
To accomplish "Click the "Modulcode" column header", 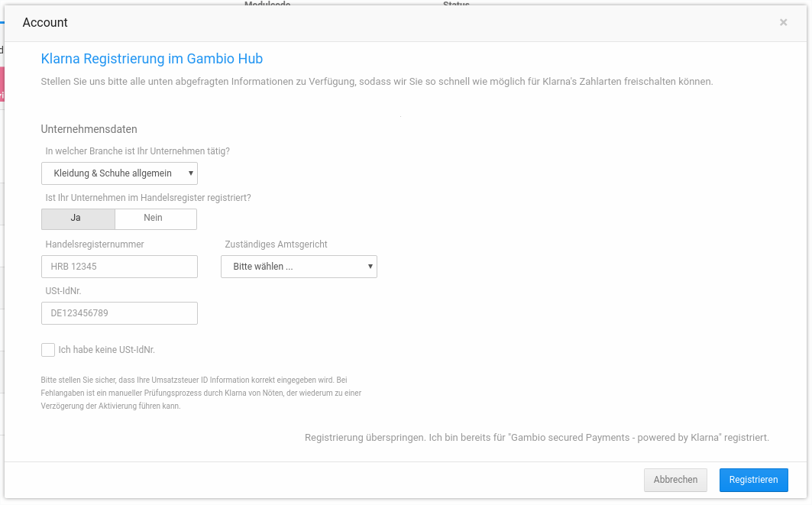I will click(268, 5).
